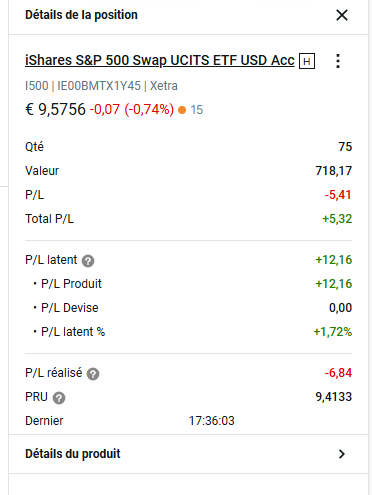Click the -0,07 (-0,74%) price change
Screen dimensions: 372x495
click(x=132, y=109)
